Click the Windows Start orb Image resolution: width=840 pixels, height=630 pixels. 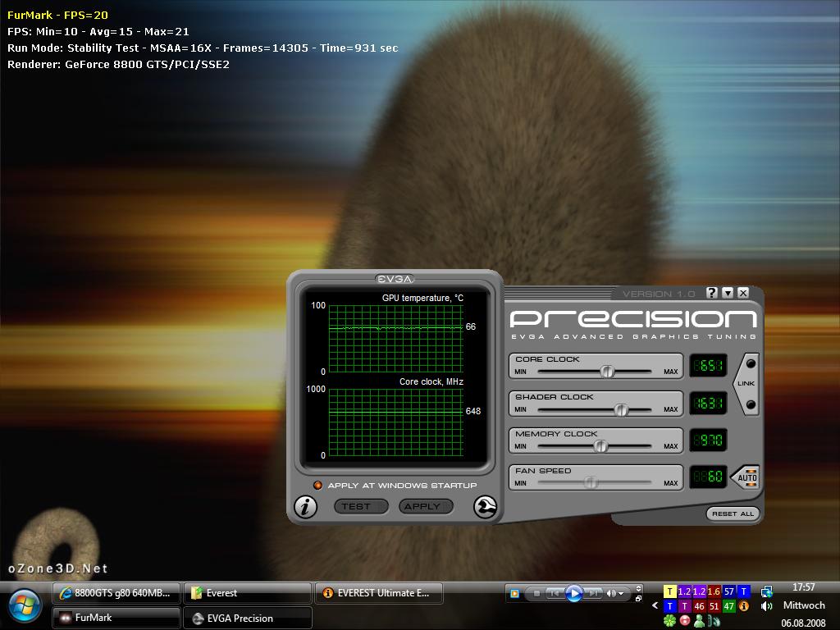point(25,606)
